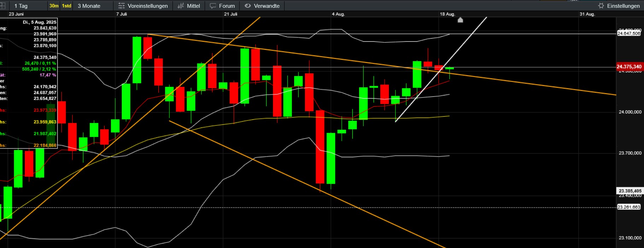Click the 23.385,405 price label on the axis
644x248 pixels.
630,191
